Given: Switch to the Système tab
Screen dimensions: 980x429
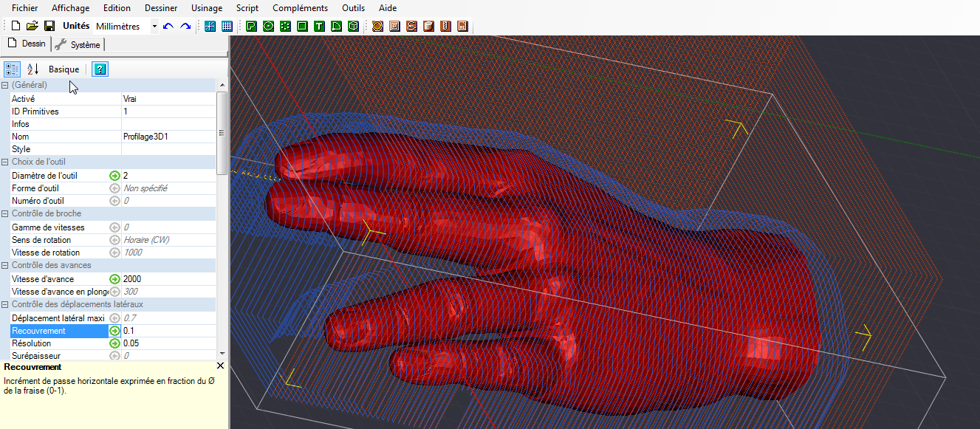Looking at the screenshot, I should pyautogui.click(x=78, y=45).
